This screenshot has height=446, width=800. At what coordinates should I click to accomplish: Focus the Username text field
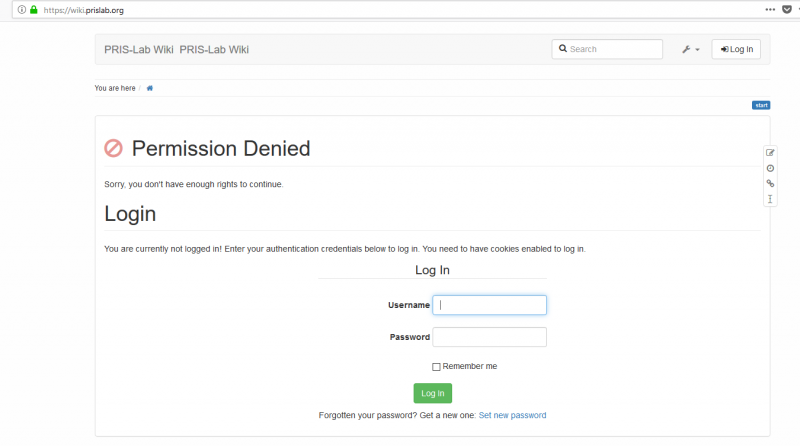point(490,305)
